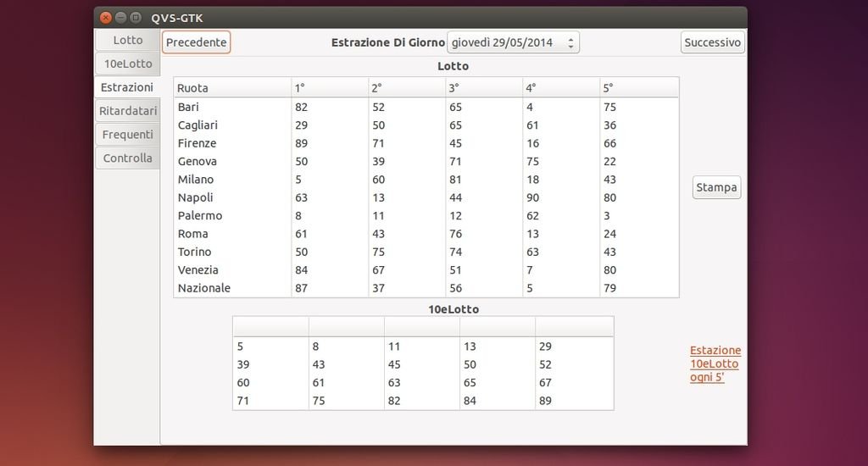
Task: Click the Stampa print button
Action: click(x=716, y=188)
